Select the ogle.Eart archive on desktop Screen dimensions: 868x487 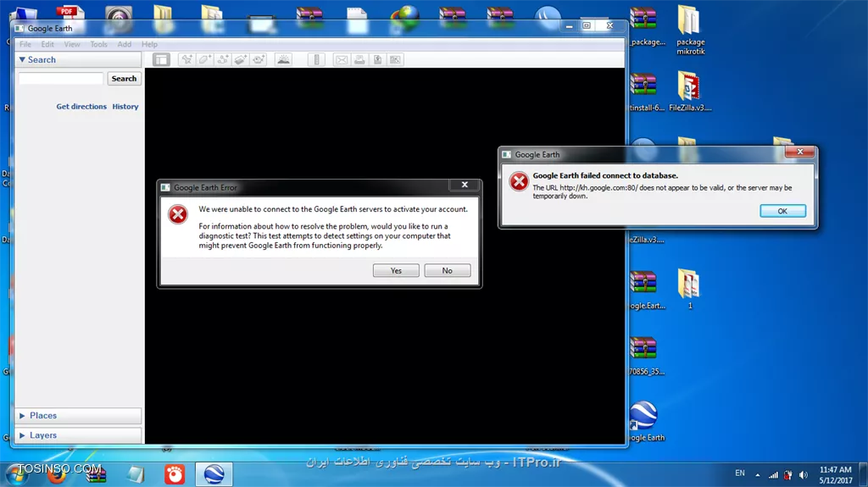[x=645, y=290]
